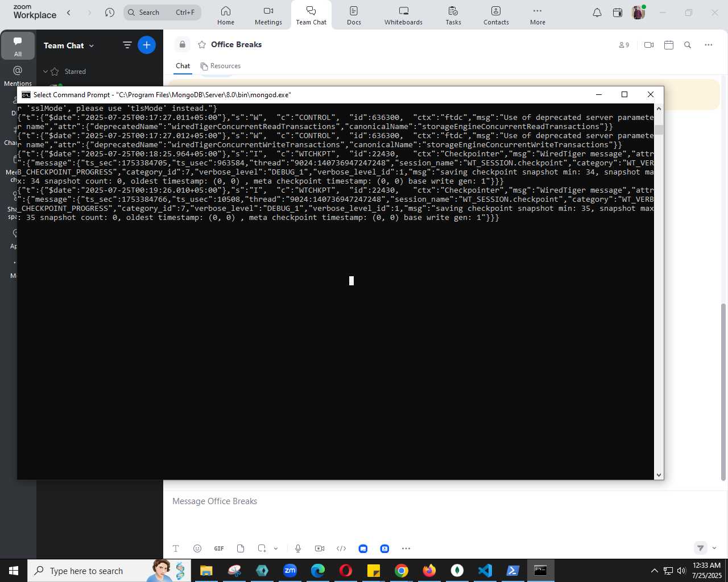
Task: Click the lock icon beside Office Breaks
Action: click(183, 44)
